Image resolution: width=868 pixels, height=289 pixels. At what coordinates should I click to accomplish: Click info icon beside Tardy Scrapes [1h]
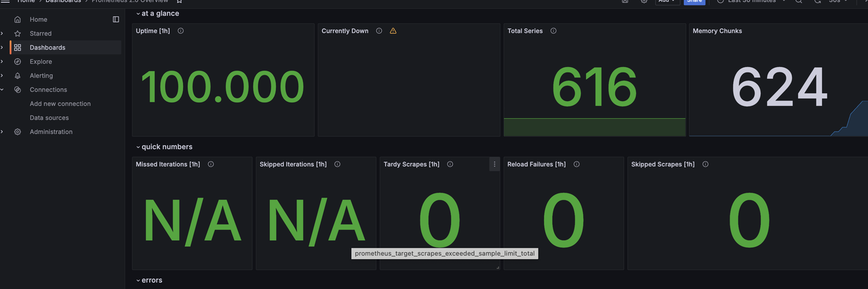(x=450, y=164)
